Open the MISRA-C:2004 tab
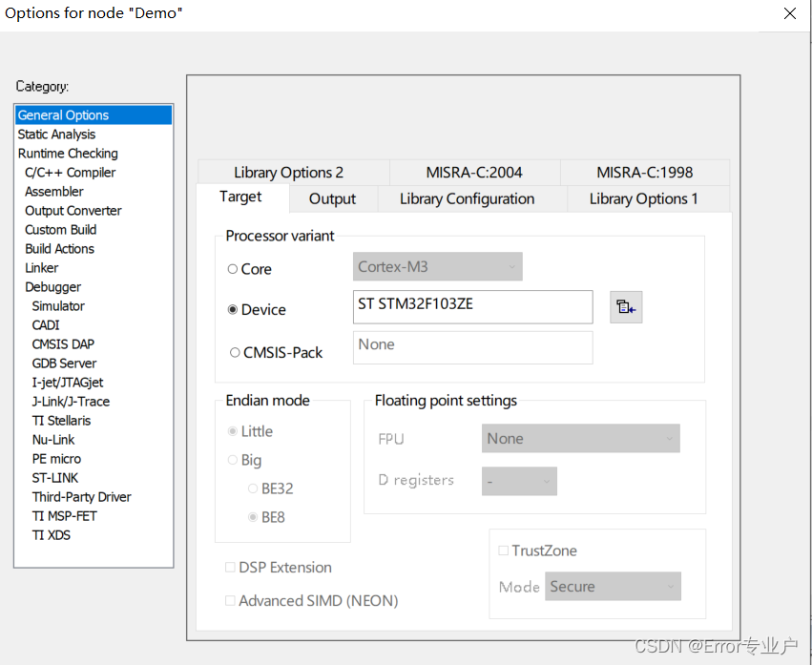This screenshot has width=812, height=665. 474,173
